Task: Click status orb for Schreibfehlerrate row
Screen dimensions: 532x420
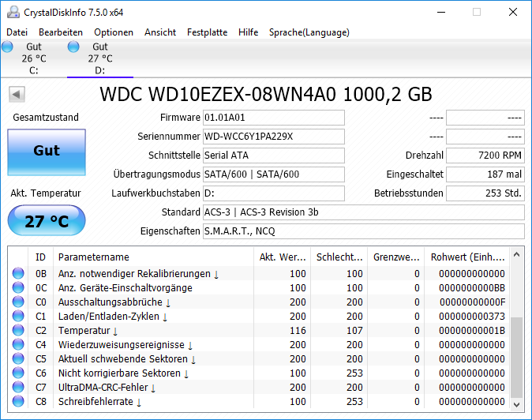Action: coord(18,401)
